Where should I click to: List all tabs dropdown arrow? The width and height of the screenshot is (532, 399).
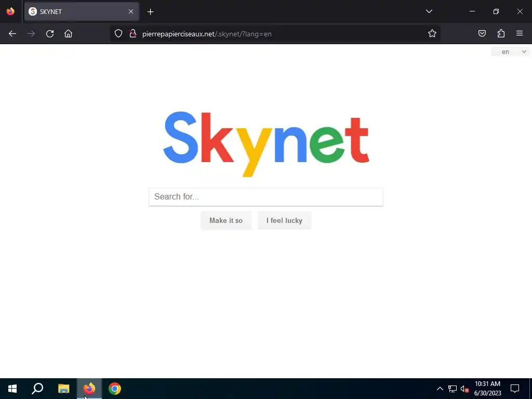click(x=429, y=11)
